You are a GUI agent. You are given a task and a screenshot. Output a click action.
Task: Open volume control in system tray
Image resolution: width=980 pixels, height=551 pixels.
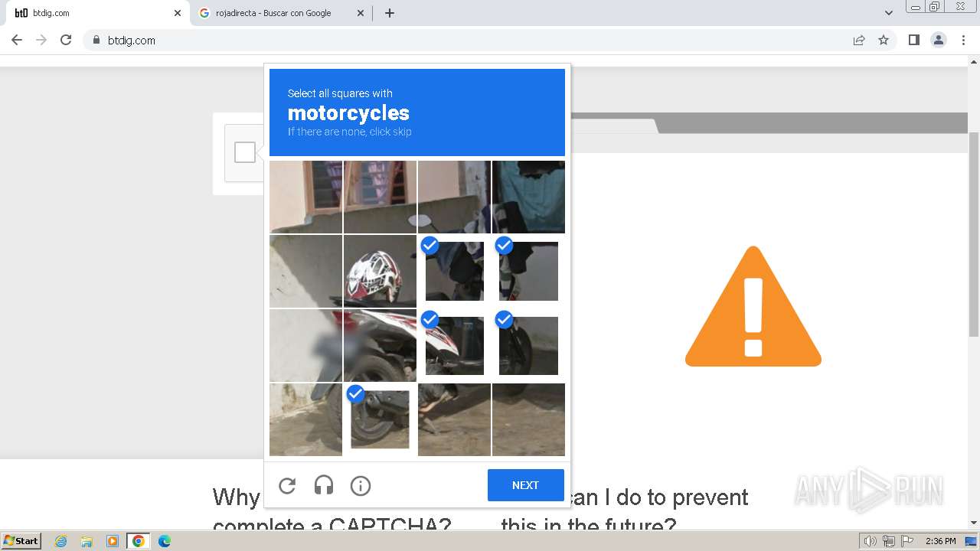pyautogui.click(x=871, y=541)
